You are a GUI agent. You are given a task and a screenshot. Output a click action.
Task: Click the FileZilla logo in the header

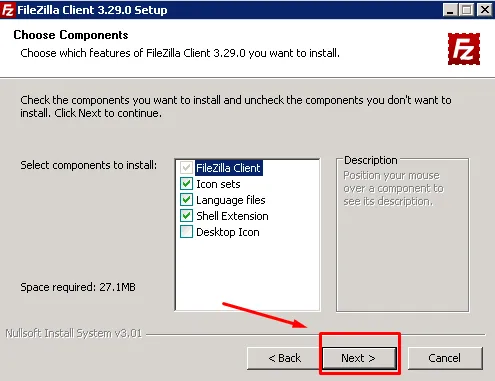point(464,49)
